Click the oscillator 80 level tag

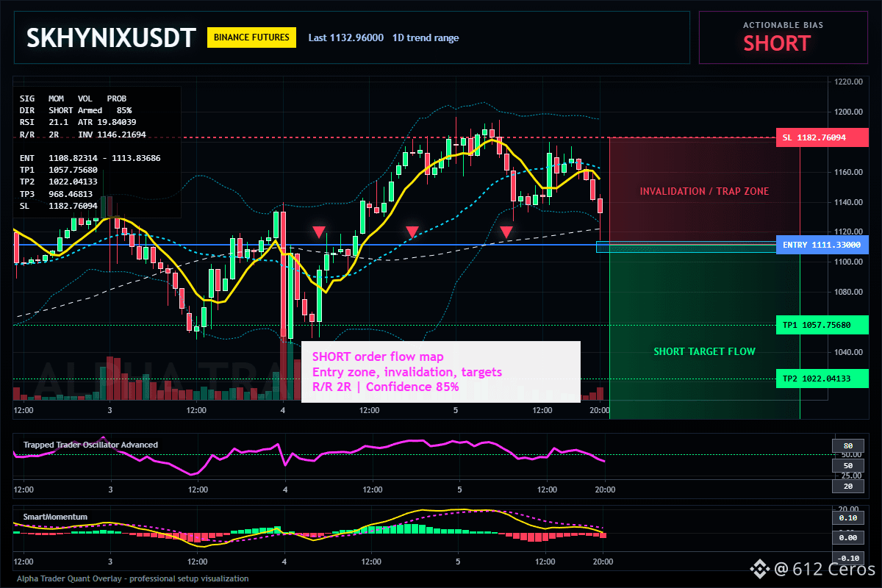tap(847, 445)
